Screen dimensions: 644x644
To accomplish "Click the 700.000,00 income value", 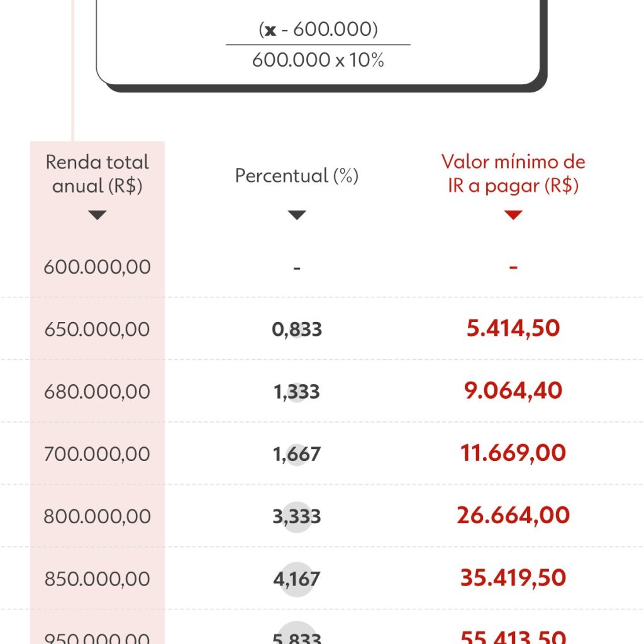I will point(97,453).
